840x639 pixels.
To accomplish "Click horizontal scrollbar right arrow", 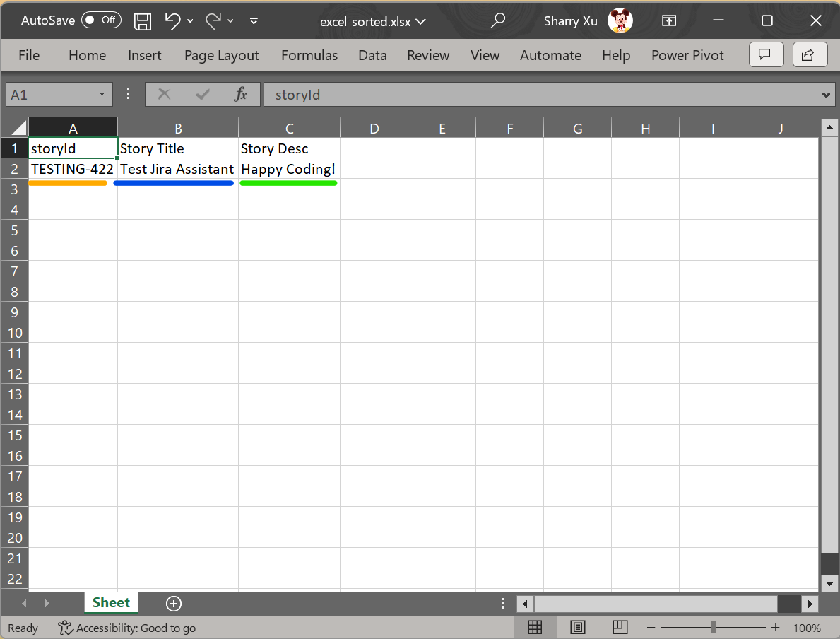I will (810, 604).
